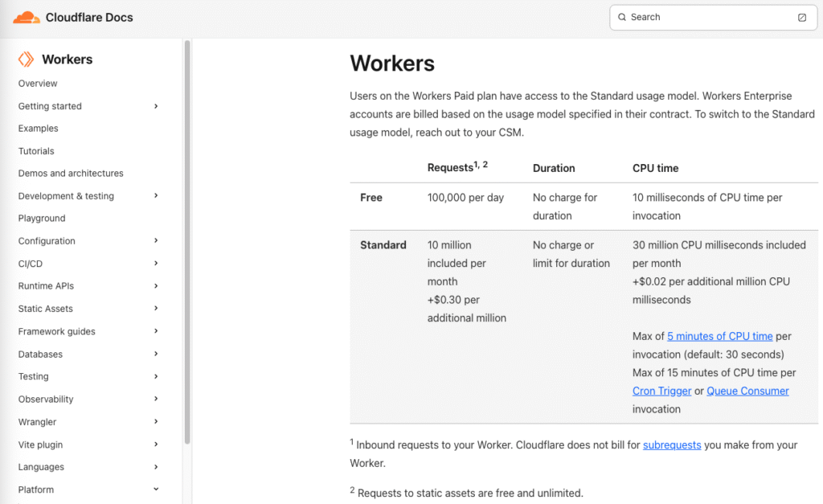Expand the Testing section chevron
The width and height of the screenshot is (823, 504).
(156, 376)
